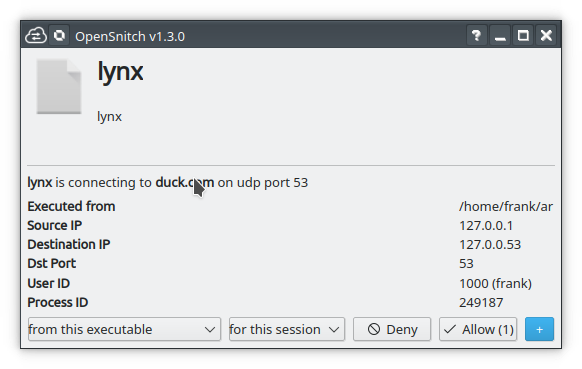Viewport: 582px width, 369px height.
Task: Deny the lynx connection
Action: coord(392,329)
